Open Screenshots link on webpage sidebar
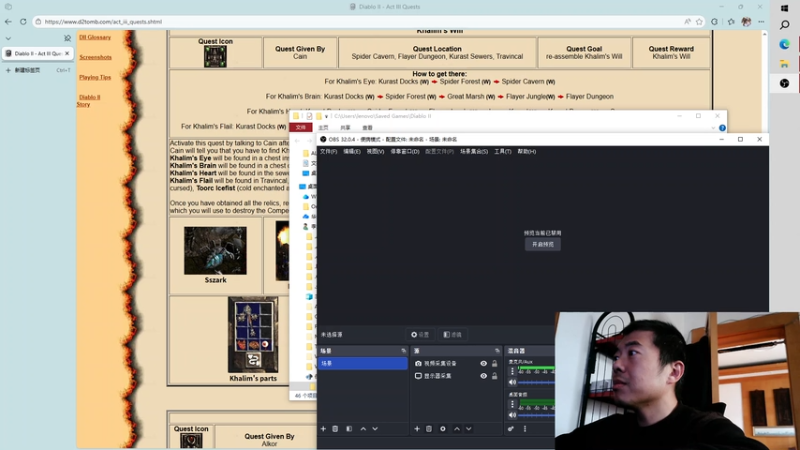Image resolution: width=800 pixels, height=450 pixels. pos(95,57)
